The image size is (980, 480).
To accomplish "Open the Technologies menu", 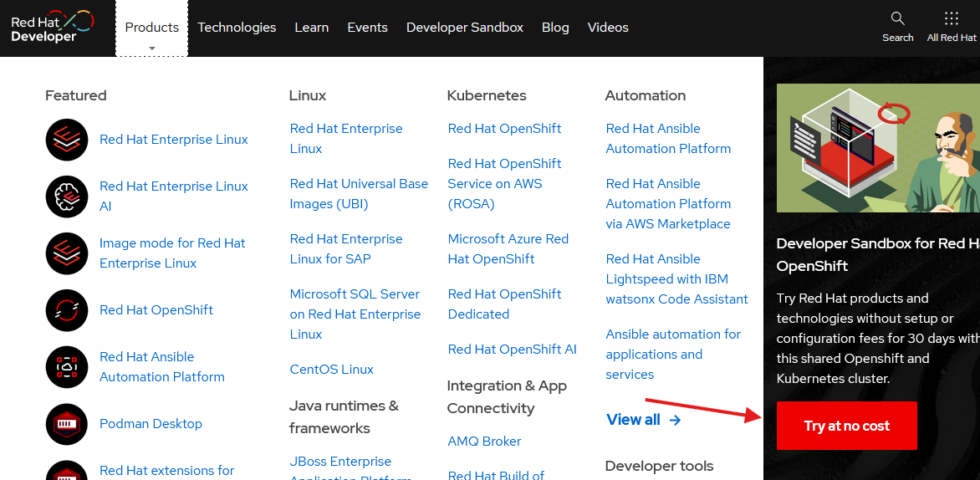I will (237, 28).
